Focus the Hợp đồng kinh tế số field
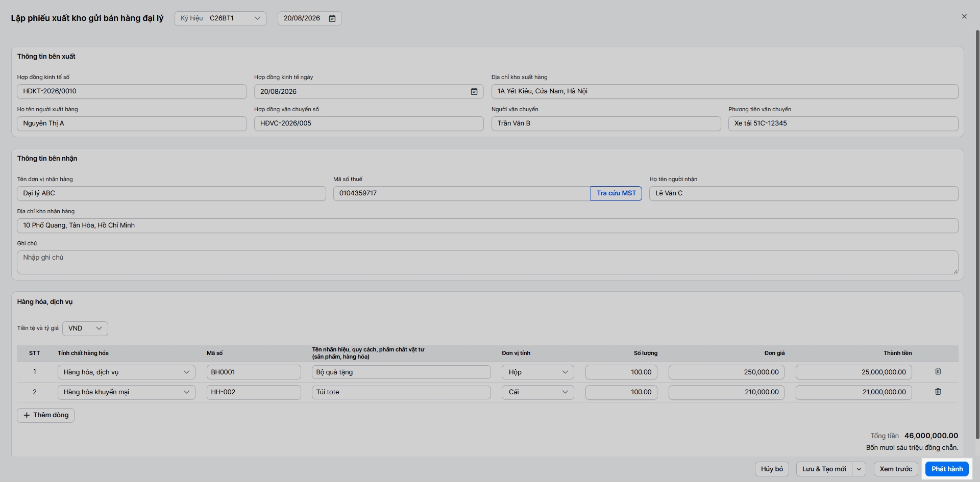The height and width of the screenshot is (482, 980). coord(132,91)
